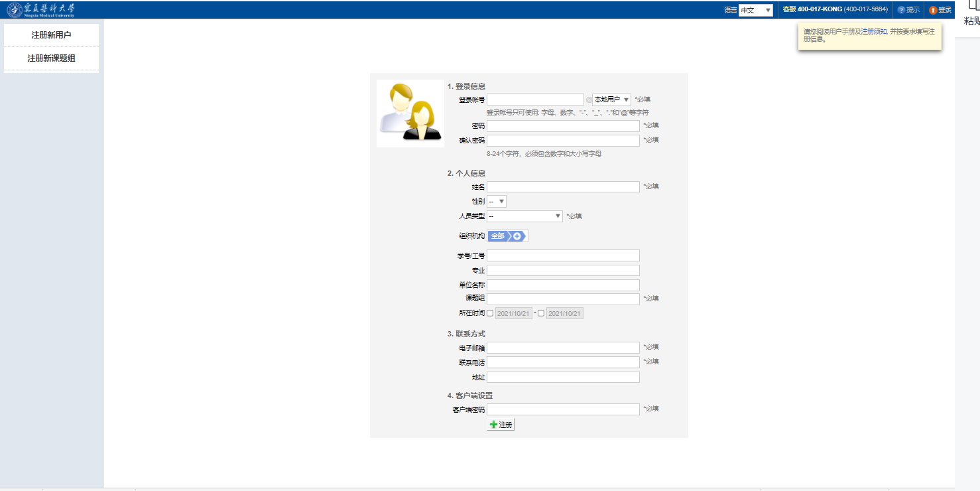Image resolution: width=980 pixels, height=491 pixels.
Task: Focus the 电子邮箱 email input field
Action: coord(563,348)
